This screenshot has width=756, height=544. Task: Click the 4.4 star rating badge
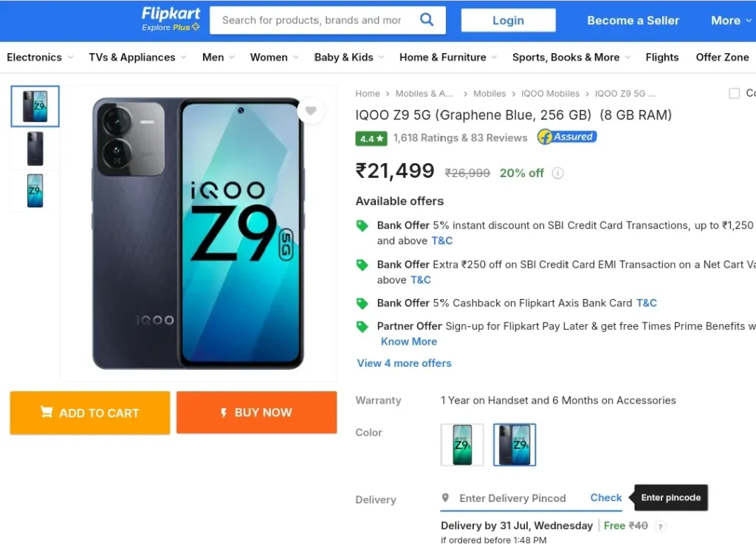pos(371,139)
